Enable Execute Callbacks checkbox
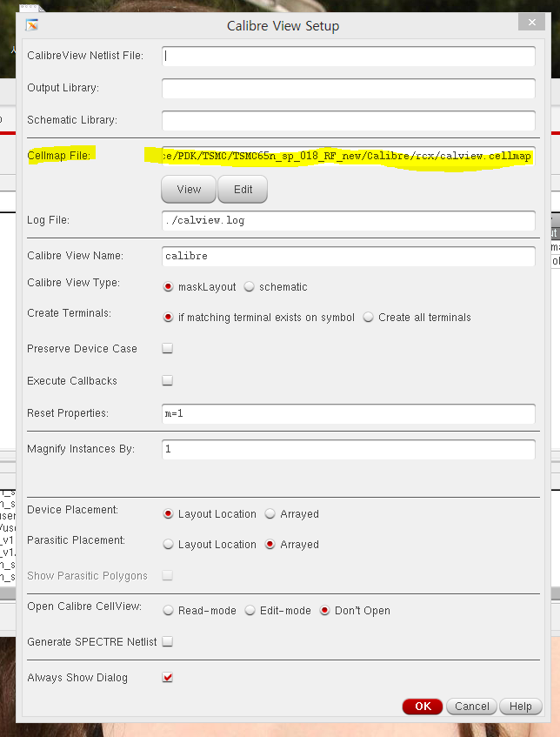 pyautogui.click(x=167, y=380)
